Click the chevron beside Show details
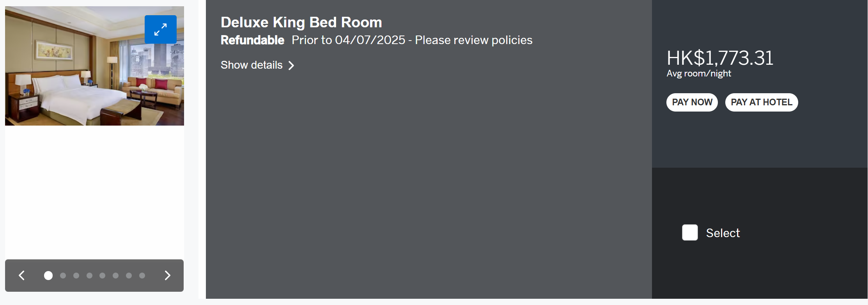This screenshot has height=305, width=868. [x=291, y=66]
